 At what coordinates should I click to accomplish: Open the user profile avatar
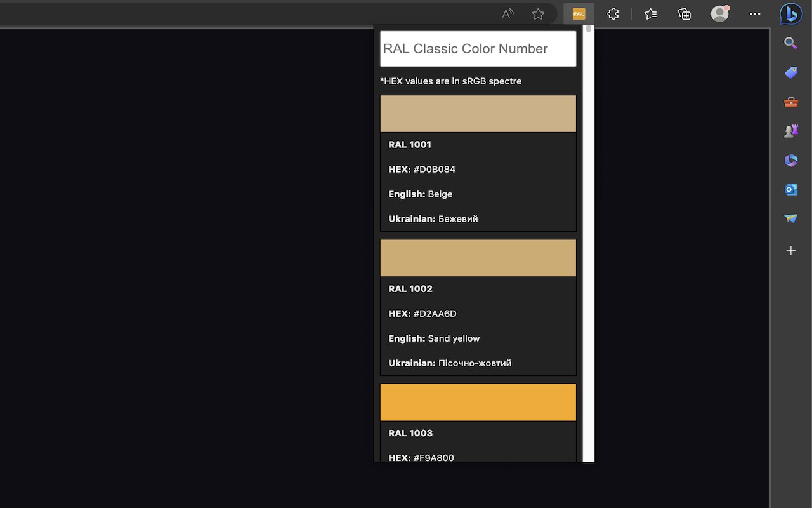(719, 14)
